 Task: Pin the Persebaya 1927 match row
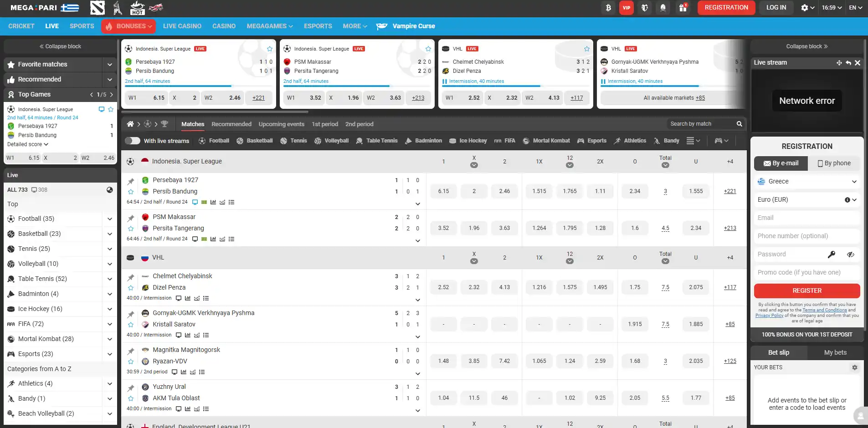coord(131,181)
